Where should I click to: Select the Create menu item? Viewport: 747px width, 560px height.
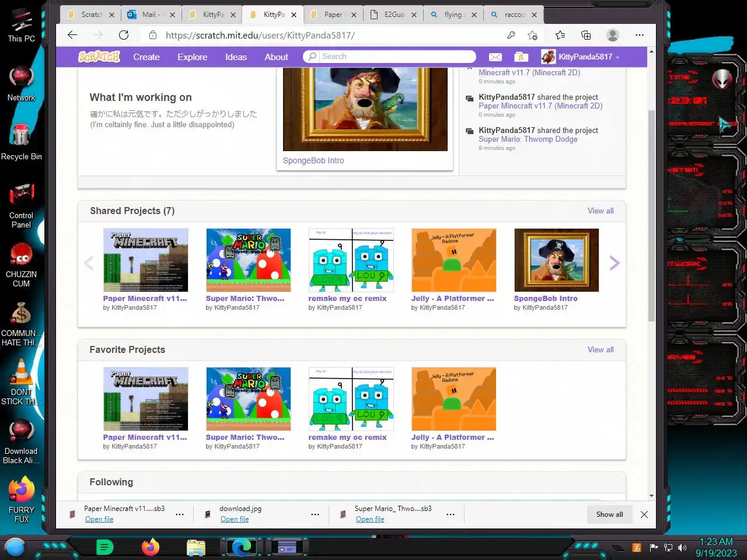146,57
